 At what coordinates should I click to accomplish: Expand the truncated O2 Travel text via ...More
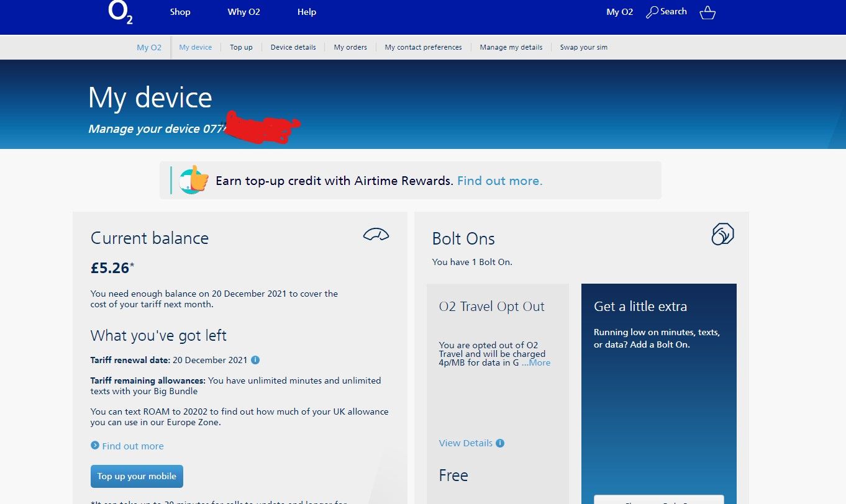click(537, 362)
